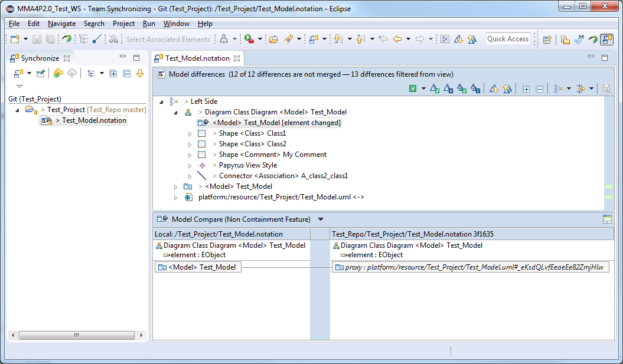Toggle pin current synchronization in Synchronize view
Screen dimensions: 623x364
40,73
